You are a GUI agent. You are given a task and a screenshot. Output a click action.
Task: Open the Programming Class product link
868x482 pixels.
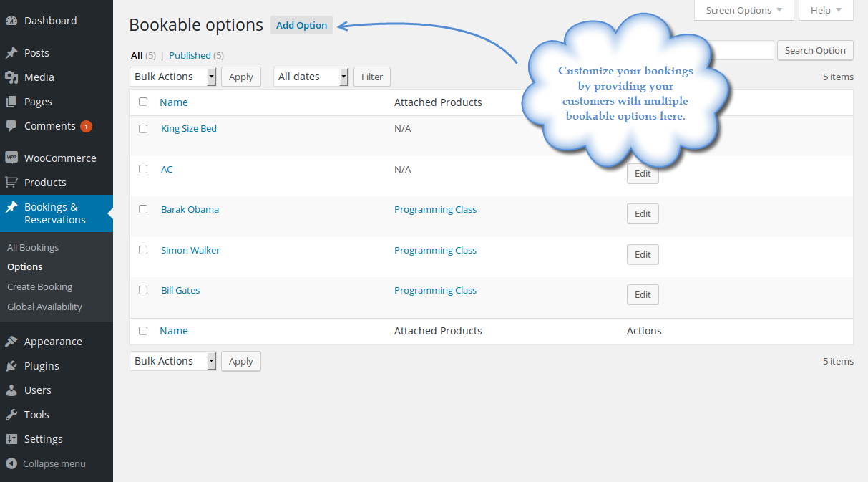pos(435,209)
